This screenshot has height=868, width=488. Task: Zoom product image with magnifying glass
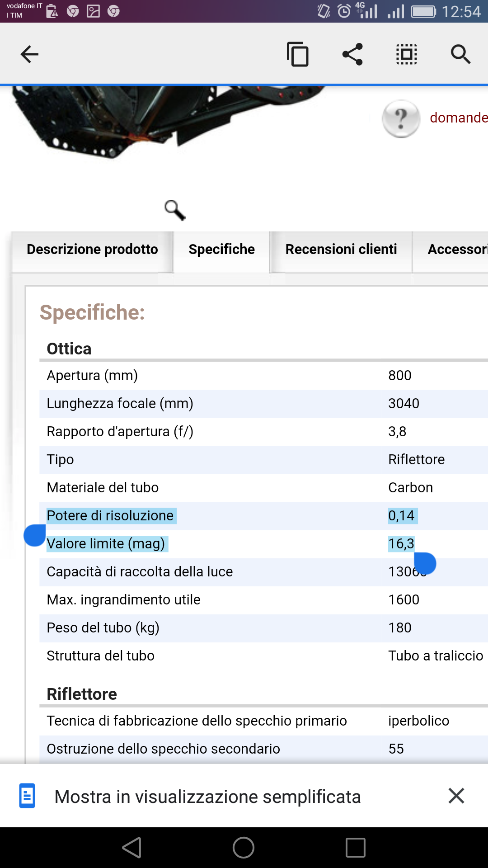[175, 210]
